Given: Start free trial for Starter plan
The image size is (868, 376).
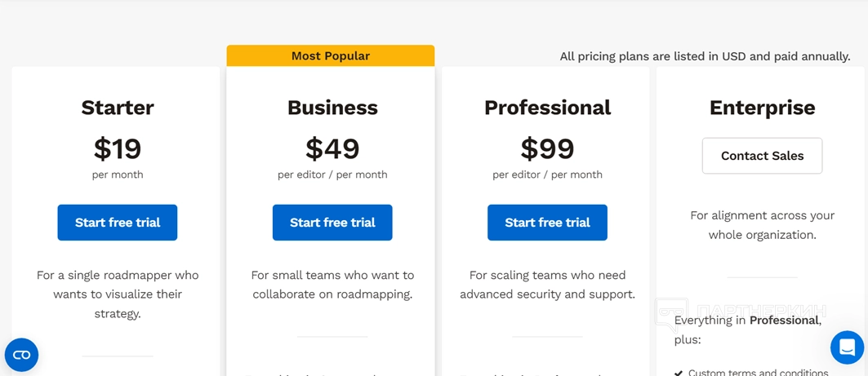Looking at the screenshot, I should pos(118,223).
